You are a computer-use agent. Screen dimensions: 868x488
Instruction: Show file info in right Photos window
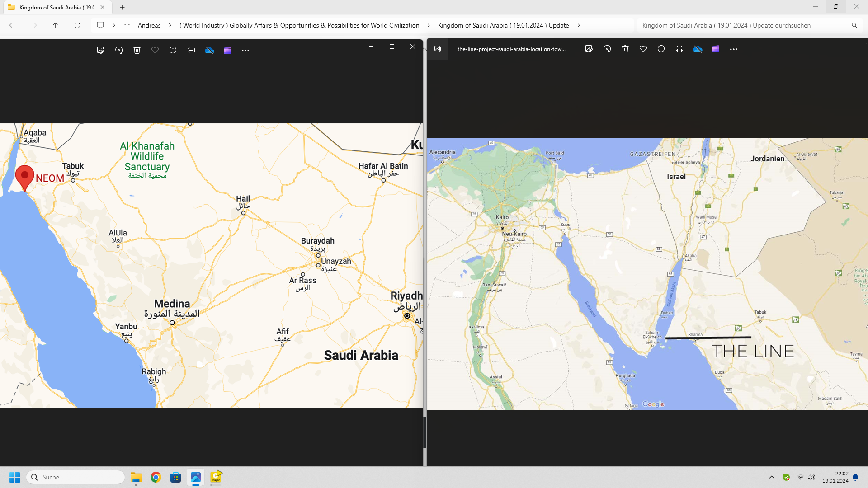point(661,49)
